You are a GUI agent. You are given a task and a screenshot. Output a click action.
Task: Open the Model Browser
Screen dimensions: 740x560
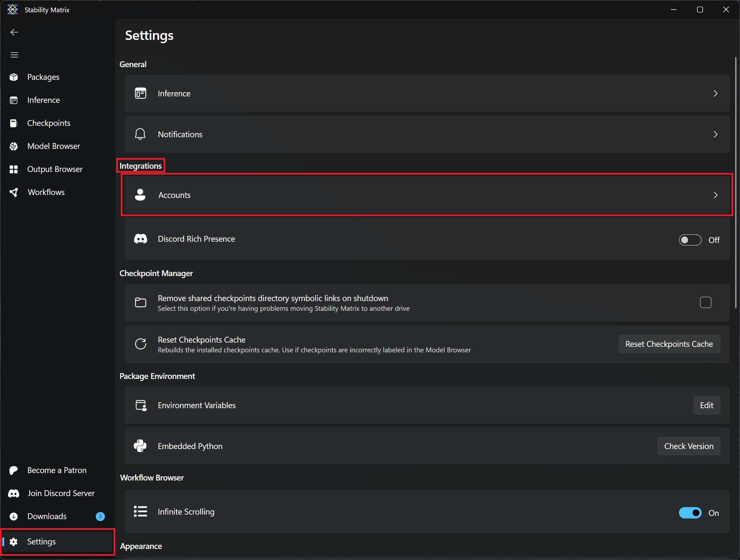[x=54, y=146]
